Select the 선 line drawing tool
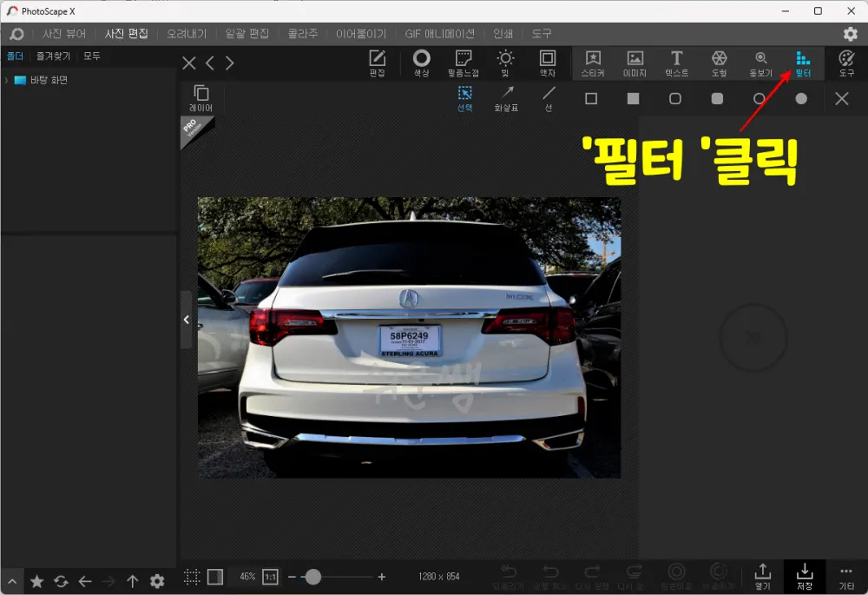Screen dimensions: 868x595 549,98
